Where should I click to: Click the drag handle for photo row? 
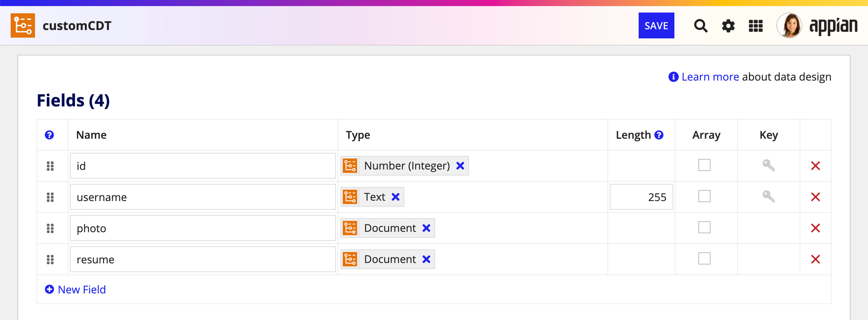click(x=50, y=228)
